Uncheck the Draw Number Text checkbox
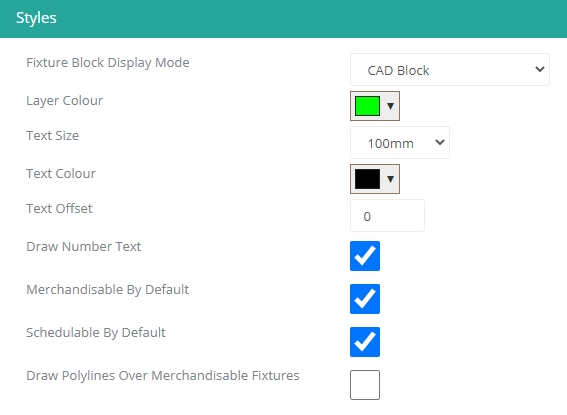 click(x=364, y=256)
